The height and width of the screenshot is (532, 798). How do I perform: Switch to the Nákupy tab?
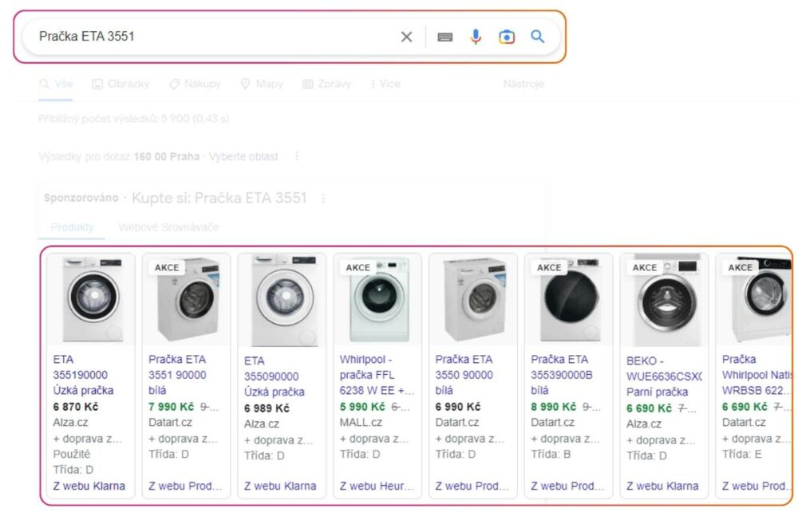point(195,84)
